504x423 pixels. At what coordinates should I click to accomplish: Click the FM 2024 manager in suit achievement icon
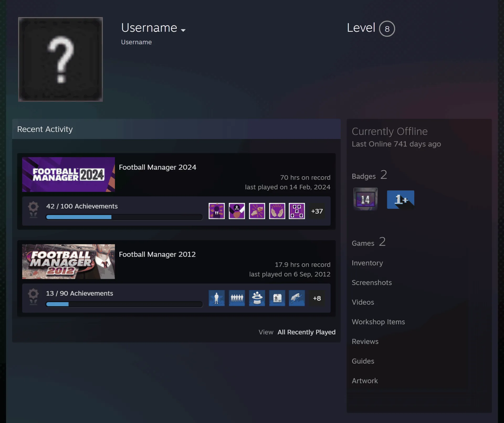tap(217, 211)
